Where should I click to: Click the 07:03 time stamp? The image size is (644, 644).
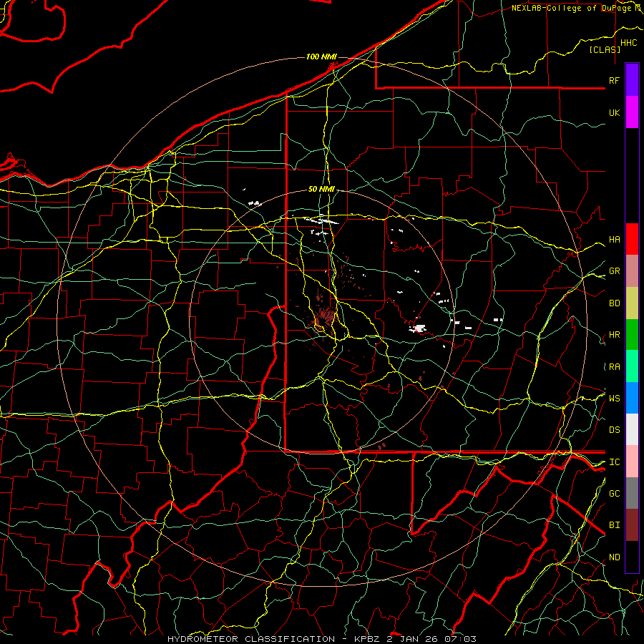[460, 639]
